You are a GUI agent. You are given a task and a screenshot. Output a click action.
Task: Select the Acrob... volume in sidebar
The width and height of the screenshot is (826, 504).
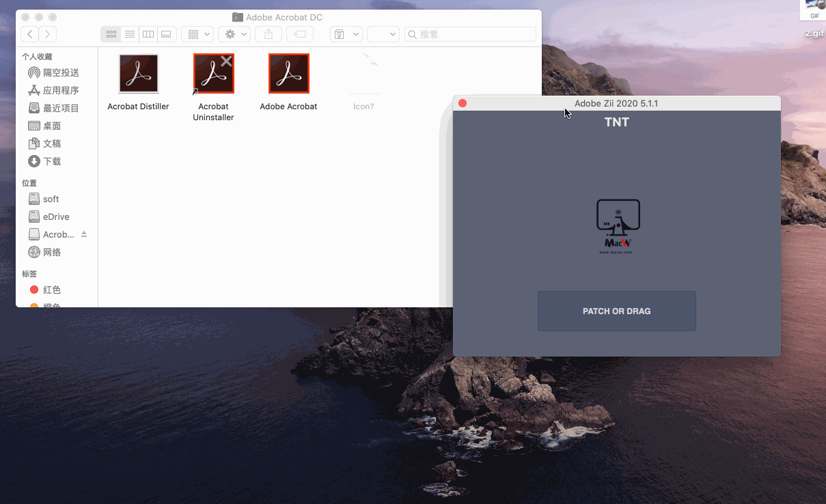pyautogui.click(x=51, y=234)
